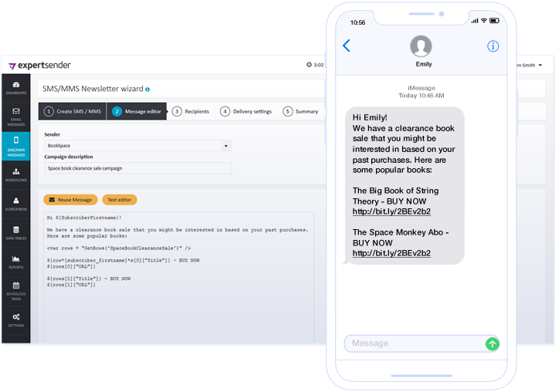
Task: Open Subscribers in the sidebar
Action: click(x=16, y=204)
